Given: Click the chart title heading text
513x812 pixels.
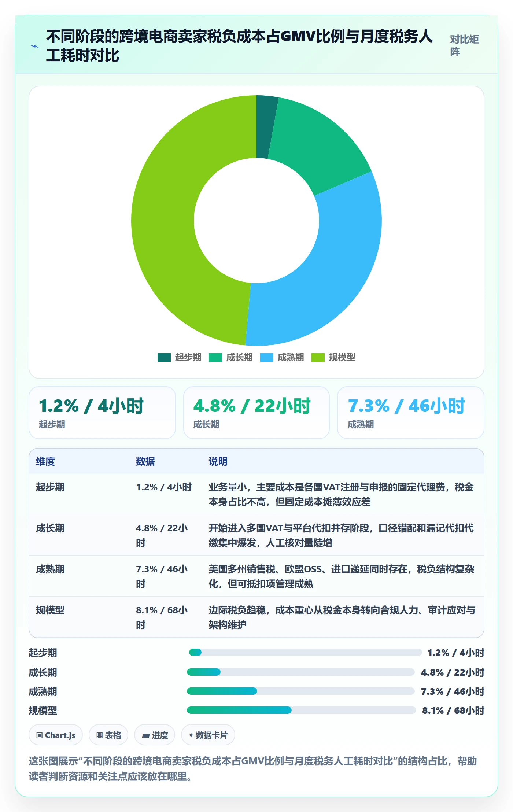Looking at the screenshot, I should coord(239,46).
